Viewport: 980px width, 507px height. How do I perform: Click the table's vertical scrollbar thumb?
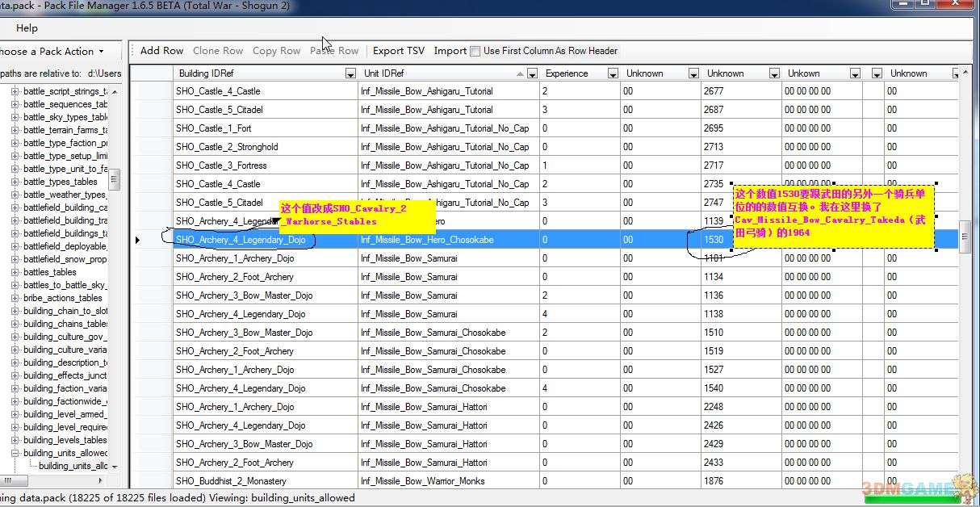tap(965, 237)
